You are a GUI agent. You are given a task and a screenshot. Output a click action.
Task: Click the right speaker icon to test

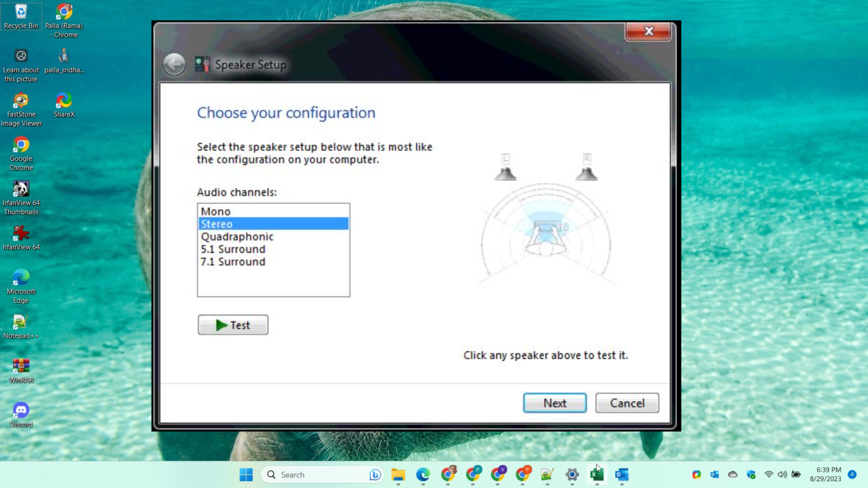point(586,168)
